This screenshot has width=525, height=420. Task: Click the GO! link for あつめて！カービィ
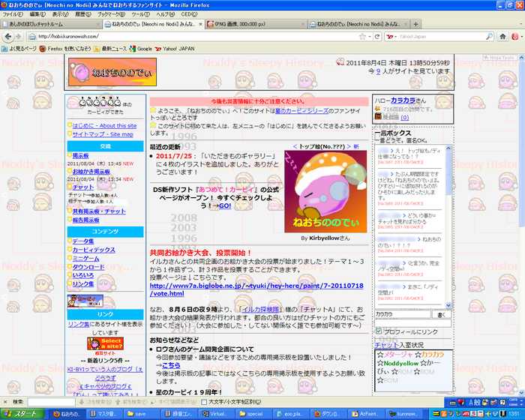[x=225, y=205]
